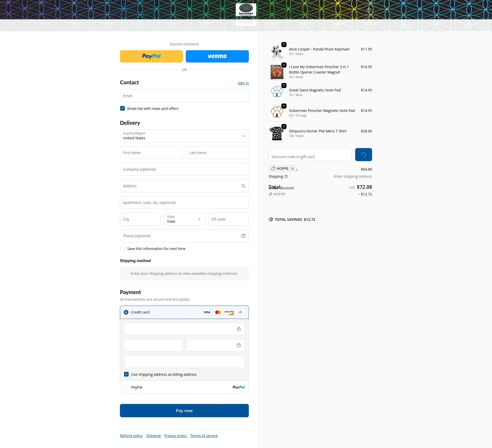492x448 pixels.
Task: Click the tag icon beside TOTAL SAVINGS
Action: [x=271, y=219]
